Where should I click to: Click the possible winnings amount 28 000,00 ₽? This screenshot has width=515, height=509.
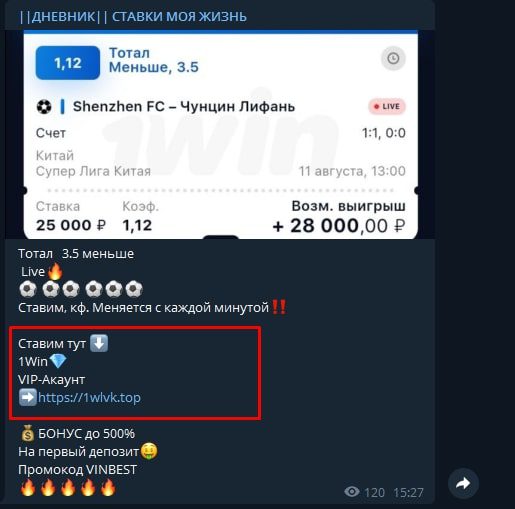[339, 226]
